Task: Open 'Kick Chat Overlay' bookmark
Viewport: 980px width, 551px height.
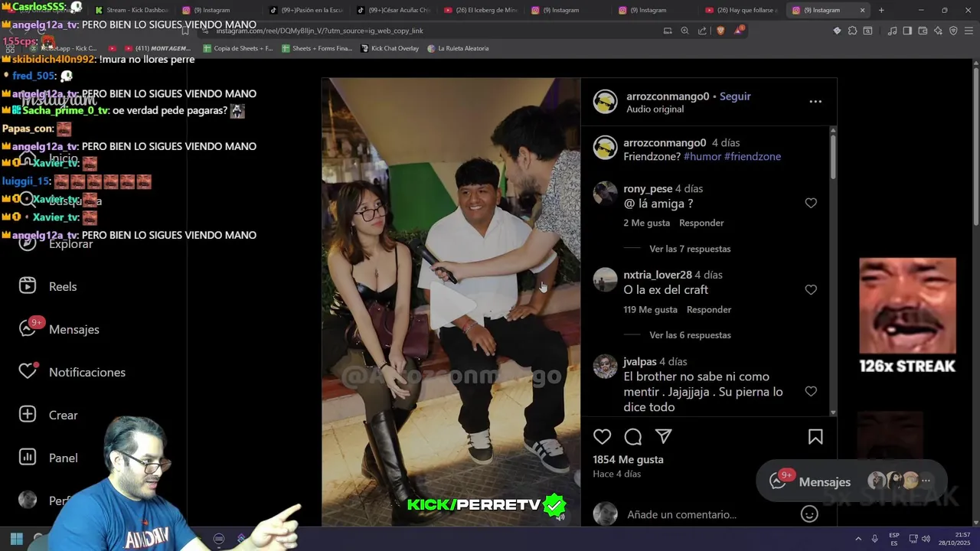Action: tap(390, 48)
